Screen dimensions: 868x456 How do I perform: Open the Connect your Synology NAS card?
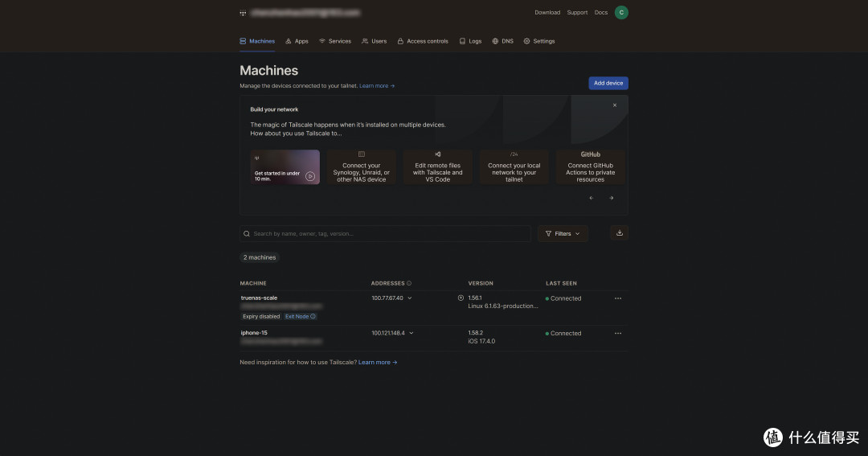coord(361,166)
